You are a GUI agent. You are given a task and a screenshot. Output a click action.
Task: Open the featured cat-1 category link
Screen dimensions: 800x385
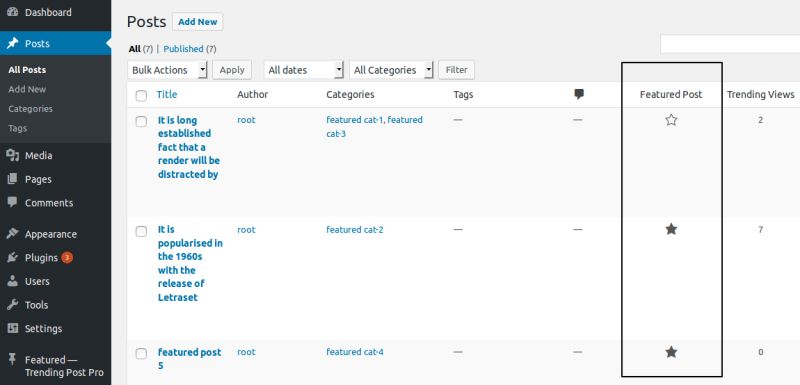tap(355, 120)
